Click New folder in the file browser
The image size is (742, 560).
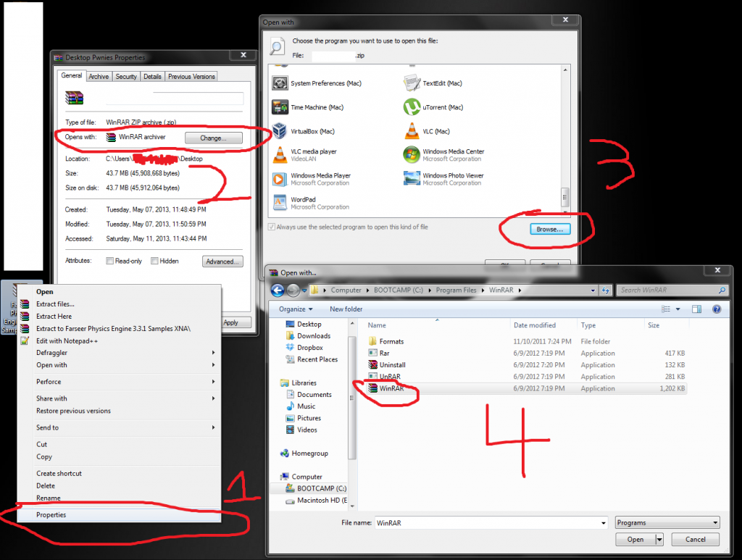pyautogui.click(x=346, y=309)
